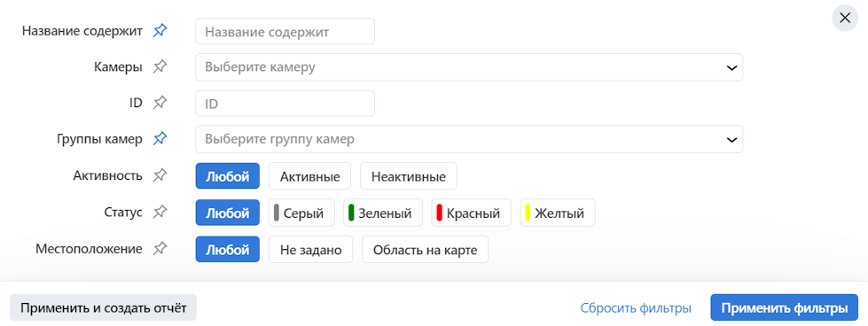Open the 'Выберите камеру' dropdown

(x=469, y=67)
